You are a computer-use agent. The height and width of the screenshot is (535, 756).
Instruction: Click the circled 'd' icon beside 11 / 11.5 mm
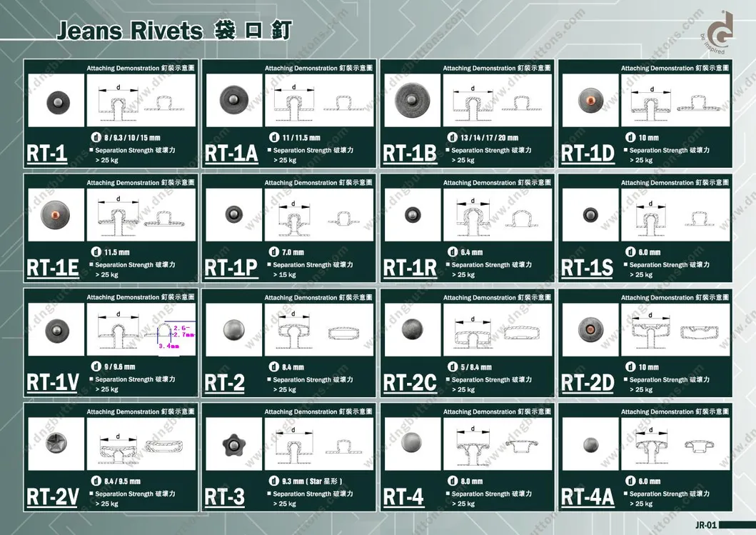273,137
